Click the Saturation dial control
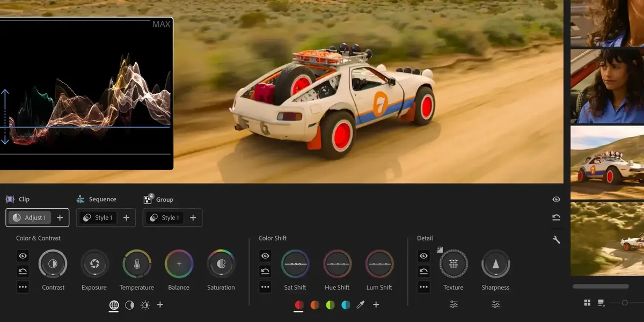Screen dimensions: 644x322 pyautogui.click(x=221, y=264)
